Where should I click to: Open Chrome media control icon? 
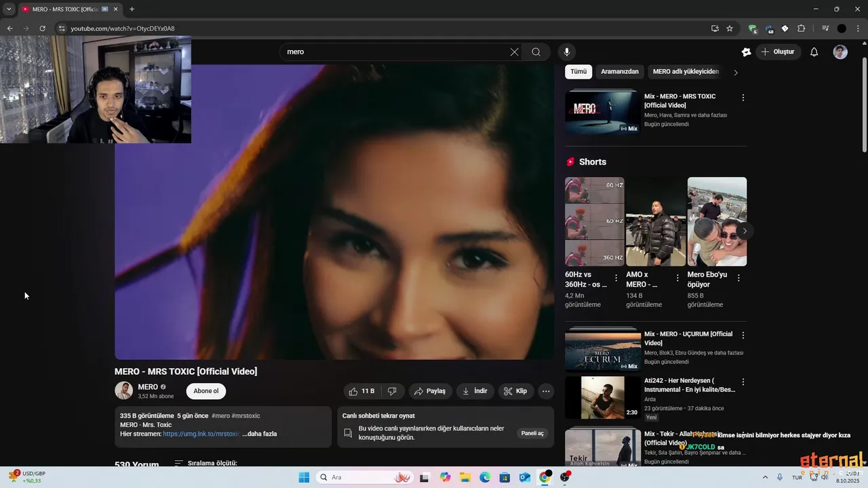pos(825,28)
